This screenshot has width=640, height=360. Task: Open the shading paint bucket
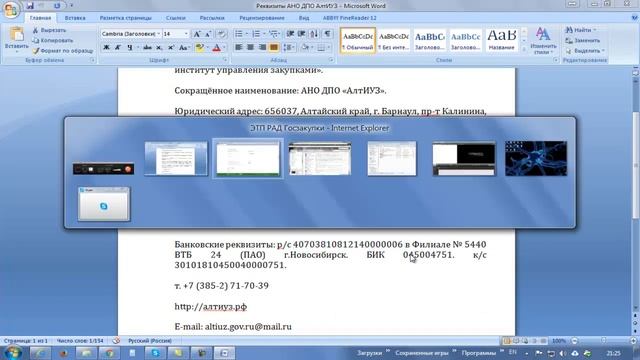click(x=305, y=48)
